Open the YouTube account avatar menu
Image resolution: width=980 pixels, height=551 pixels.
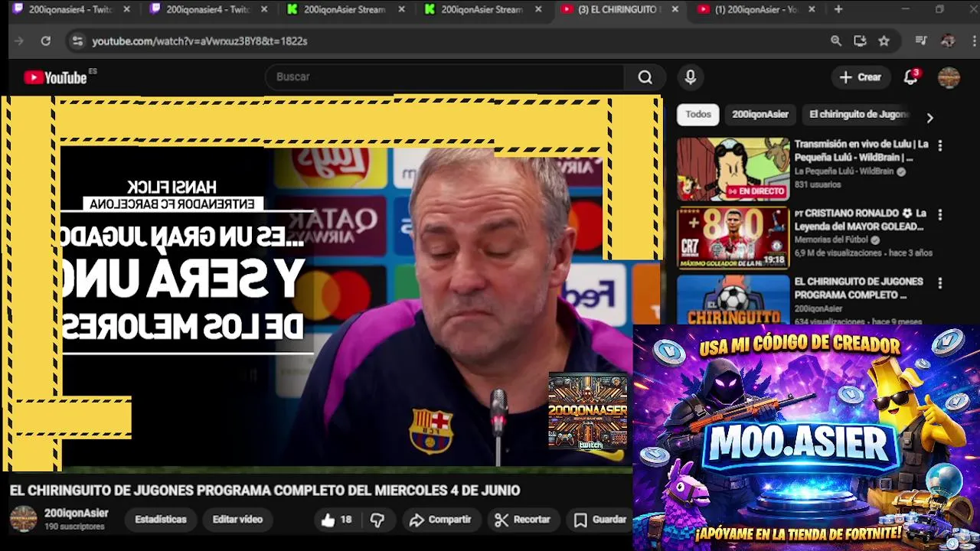[949, 77]
